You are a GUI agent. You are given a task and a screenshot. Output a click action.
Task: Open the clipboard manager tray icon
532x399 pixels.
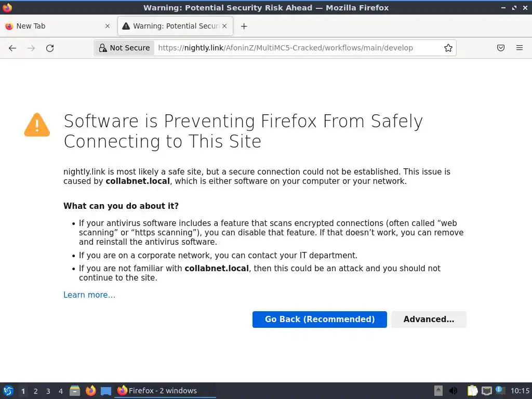[x=472, y=391]
